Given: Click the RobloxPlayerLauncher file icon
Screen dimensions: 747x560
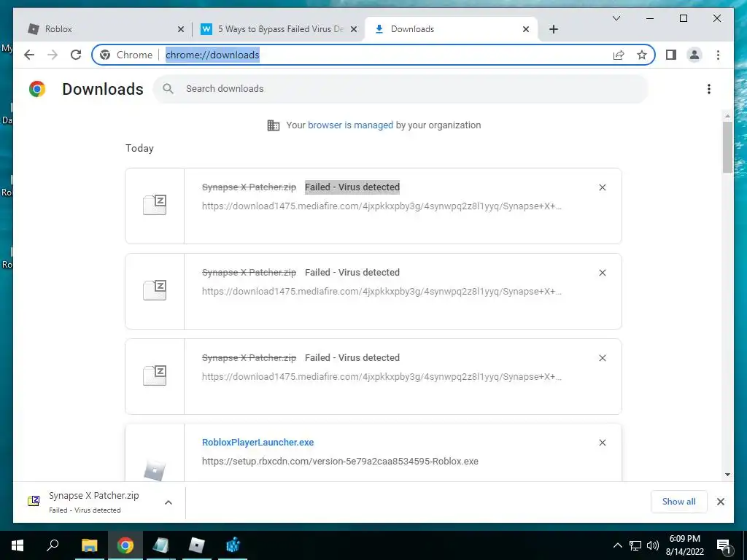Looking at the screenshot, I should coord(155,470).
